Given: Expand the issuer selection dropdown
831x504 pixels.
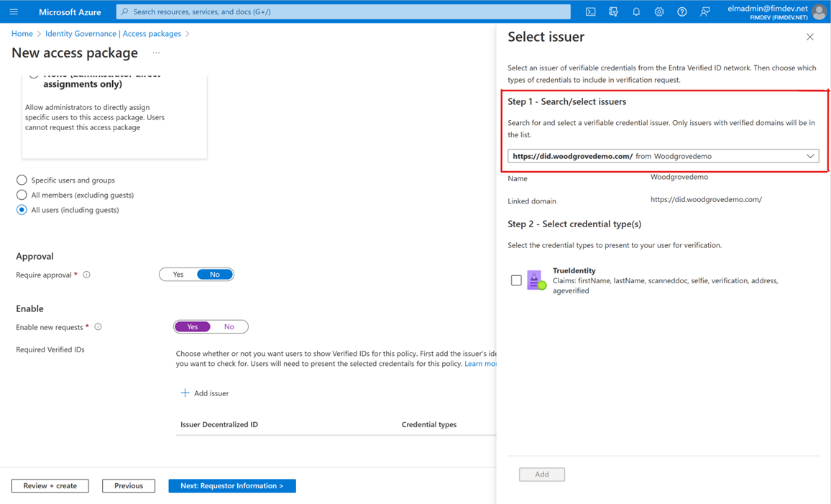Looking at the screenshot, I should 810,156.
